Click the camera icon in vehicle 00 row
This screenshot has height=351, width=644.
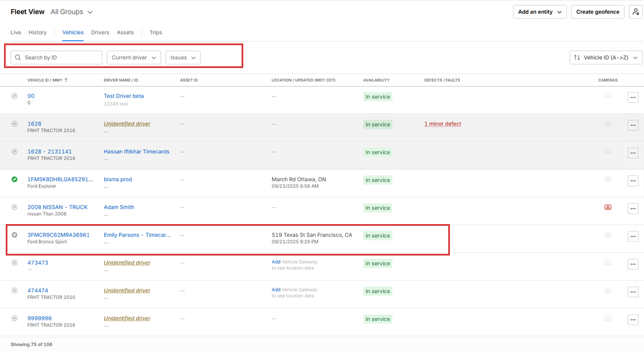point(608,96)
